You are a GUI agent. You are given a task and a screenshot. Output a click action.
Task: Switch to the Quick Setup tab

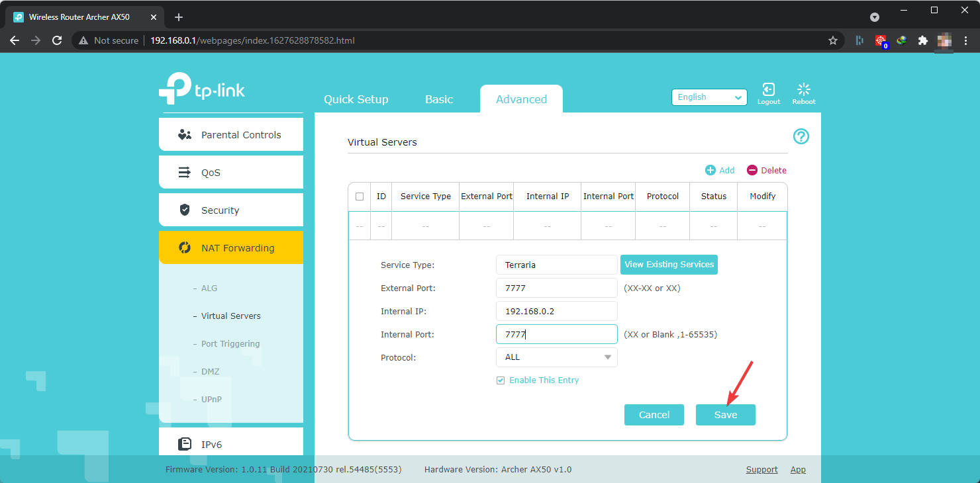pos(356,99)
